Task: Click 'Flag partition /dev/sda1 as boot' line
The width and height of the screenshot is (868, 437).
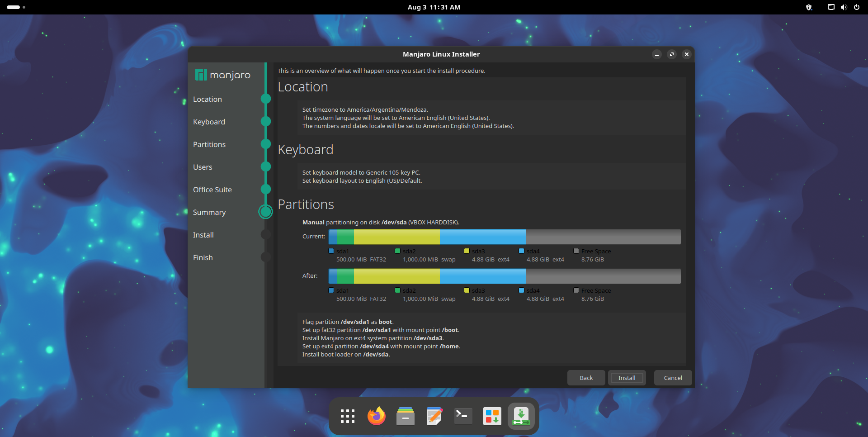Action: tap(348, 322)
